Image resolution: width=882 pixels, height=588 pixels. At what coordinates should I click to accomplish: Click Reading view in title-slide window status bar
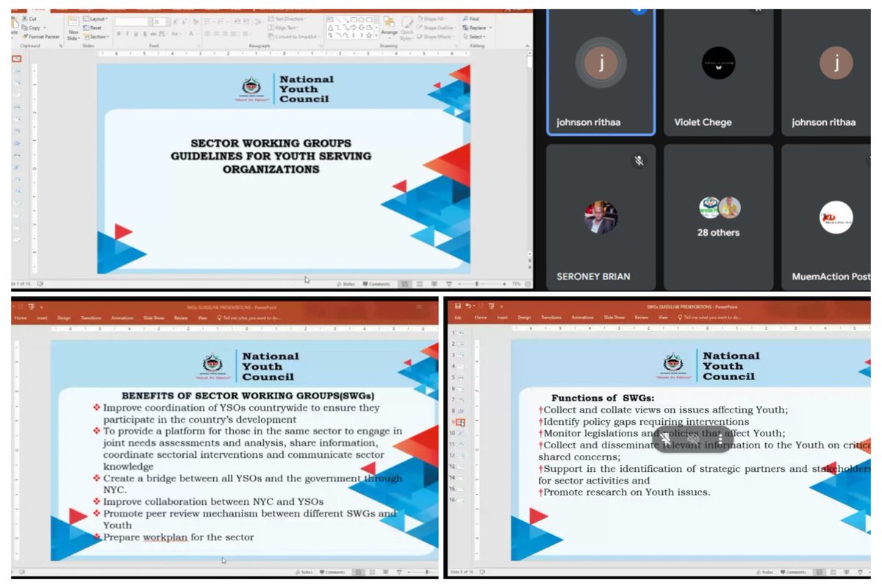tap(434, 284)
